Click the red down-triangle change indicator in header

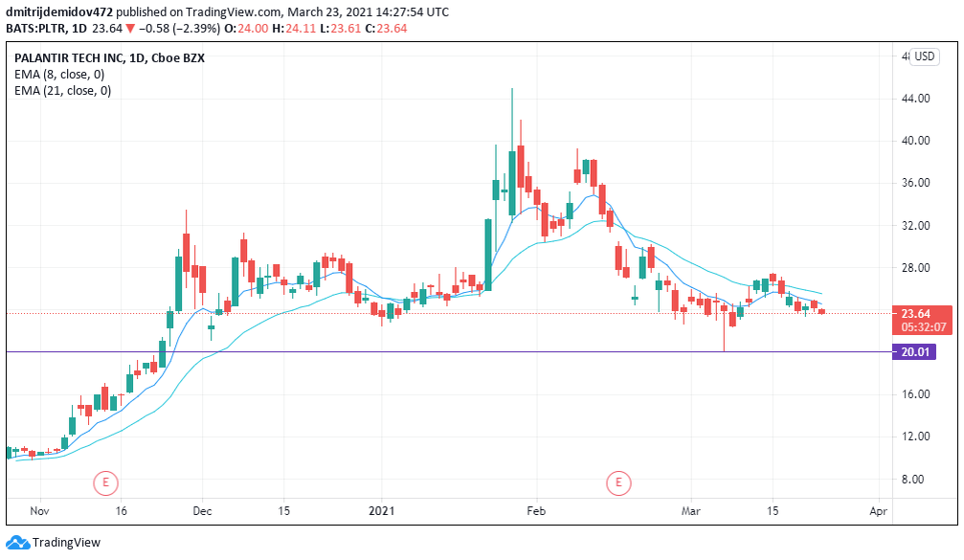click(x=130, y=29)
